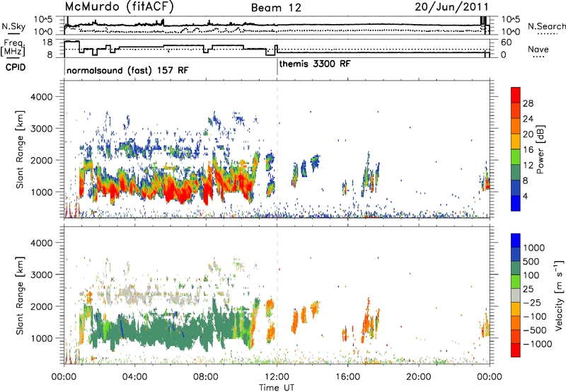Click the '-1000' Velocity colorbar label
The width and height of the screenshot is (566, 392).
[x=538, y=344]
